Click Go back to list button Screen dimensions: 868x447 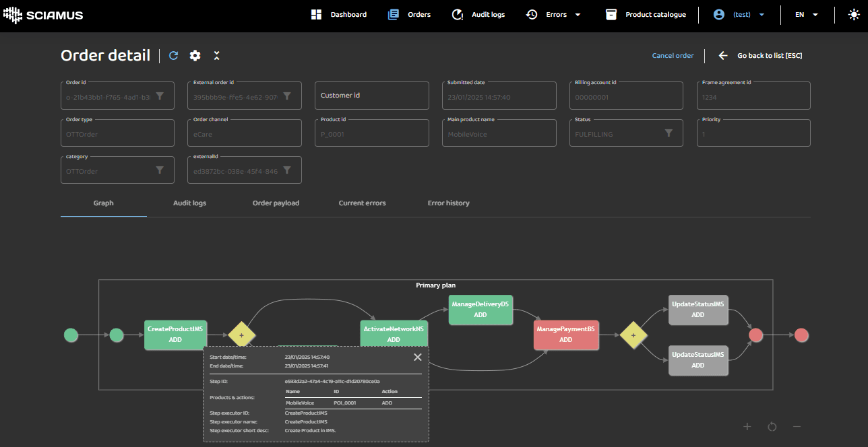coord(761,56)
